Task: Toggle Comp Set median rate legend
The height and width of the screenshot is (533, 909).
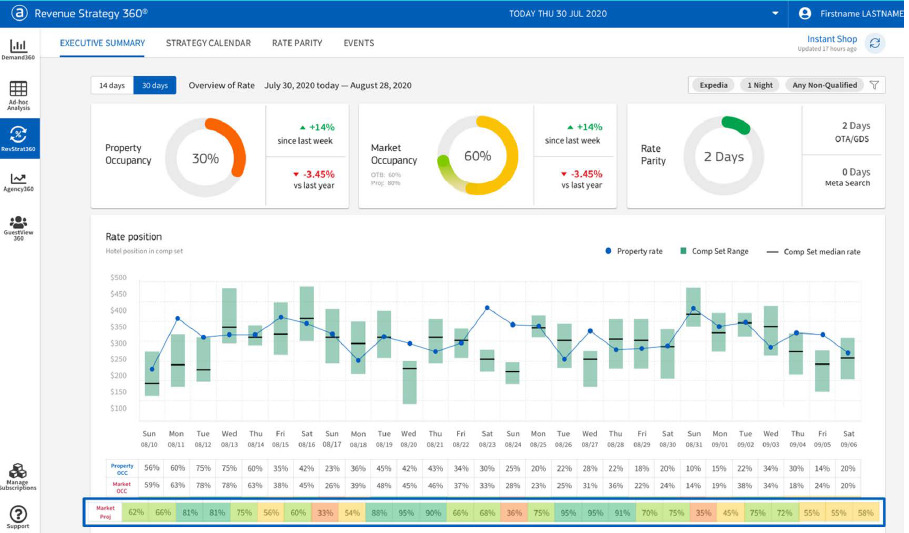Action: [x=813, y=252]
